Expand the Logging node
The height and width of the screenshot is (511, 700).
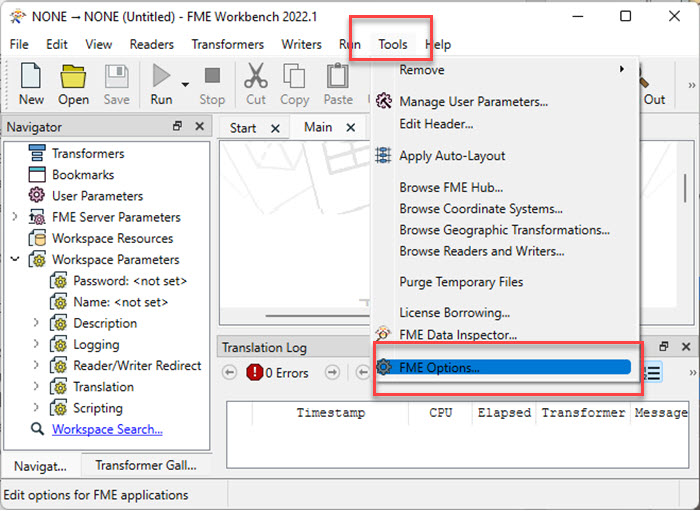pyautogui.click(x=36, y=344)
